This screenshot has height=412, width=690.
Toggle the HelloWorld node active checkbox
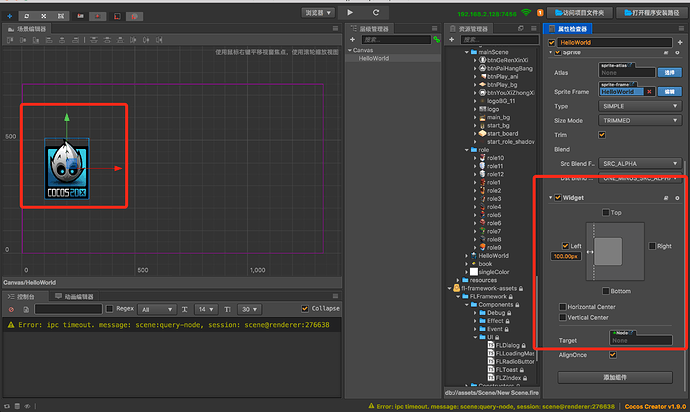pyautogui.click(x=552, y=43)
